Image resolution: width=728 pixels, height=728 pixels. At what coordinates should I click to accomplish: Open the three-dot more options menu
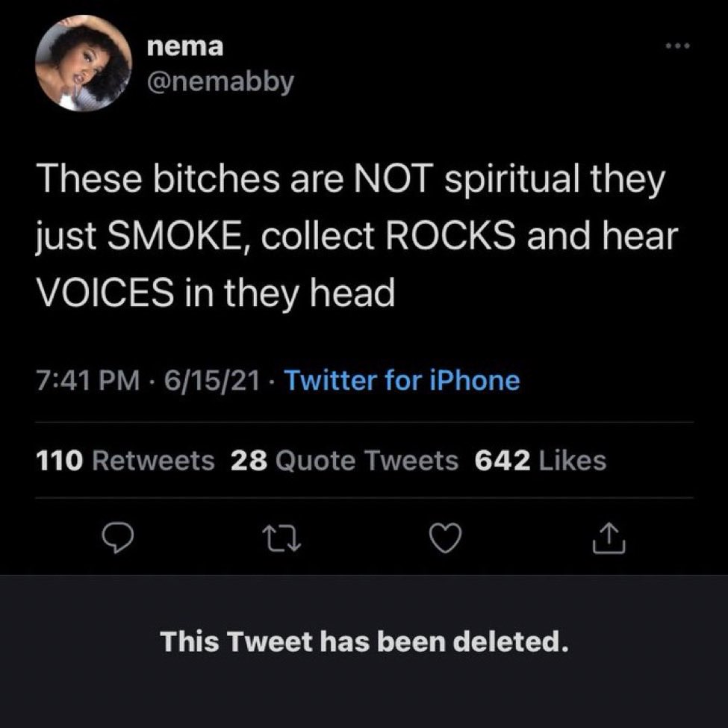point(677,46)
